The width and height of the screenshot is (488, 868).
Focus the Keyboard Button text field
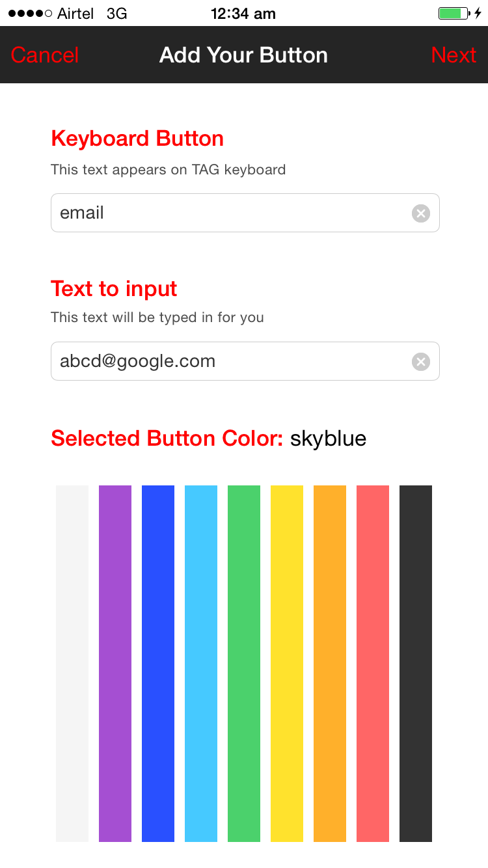[228, 213]
